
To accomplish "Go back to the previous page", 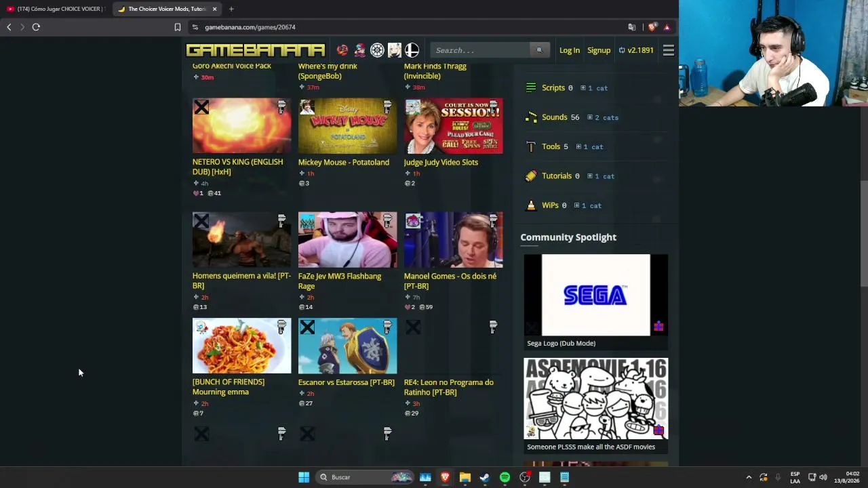I will point(9,27).
